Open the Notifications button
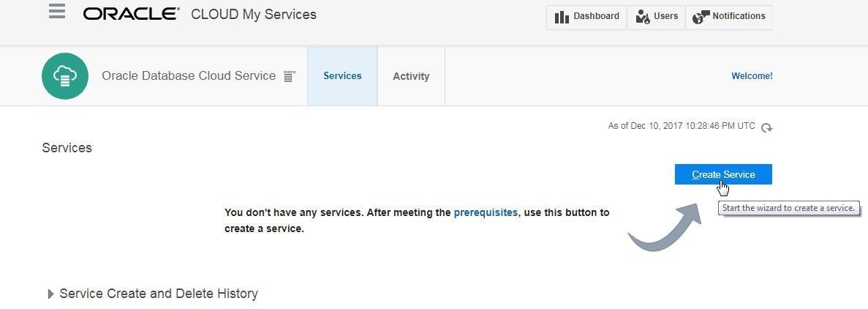 [729, 17]
